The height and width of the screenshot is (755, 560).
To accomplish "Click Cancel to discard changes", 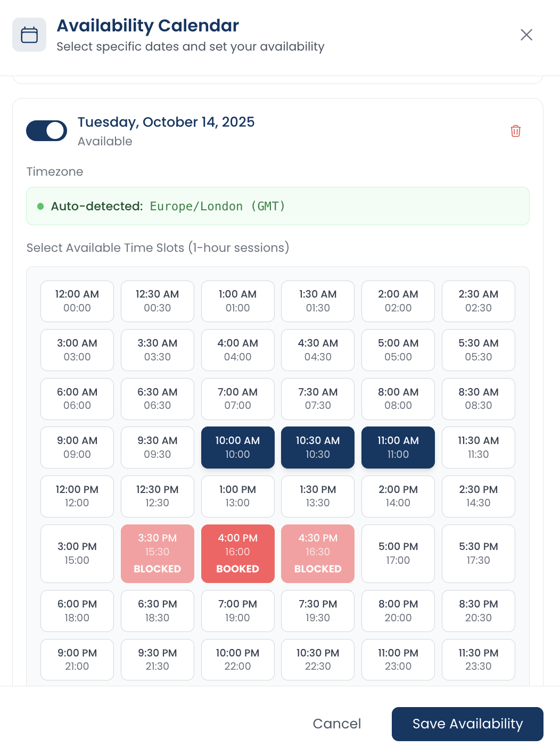I will coord(337,724).
